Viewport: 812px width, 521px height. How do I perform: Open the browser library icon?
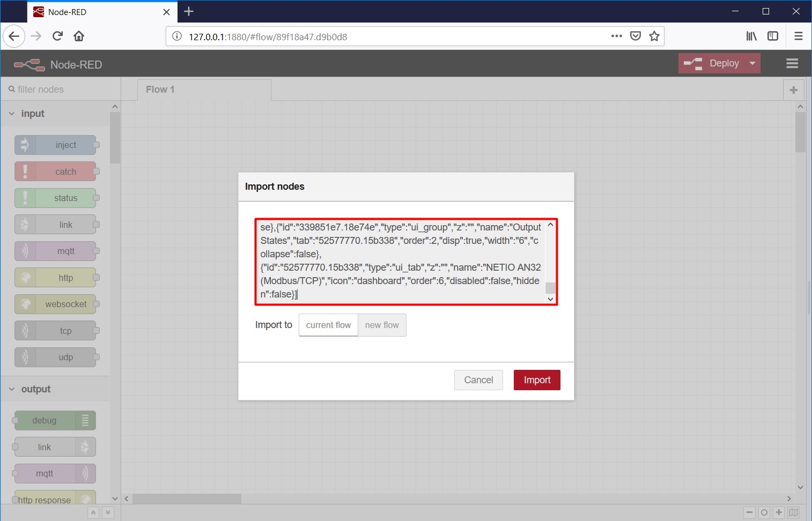click(x=751, y=36)
